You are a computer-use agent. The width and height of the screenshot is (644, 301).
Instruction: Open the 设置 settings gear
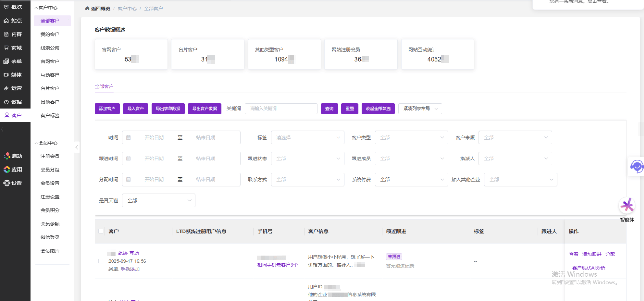pyautogui.click(x=13, y=183)
